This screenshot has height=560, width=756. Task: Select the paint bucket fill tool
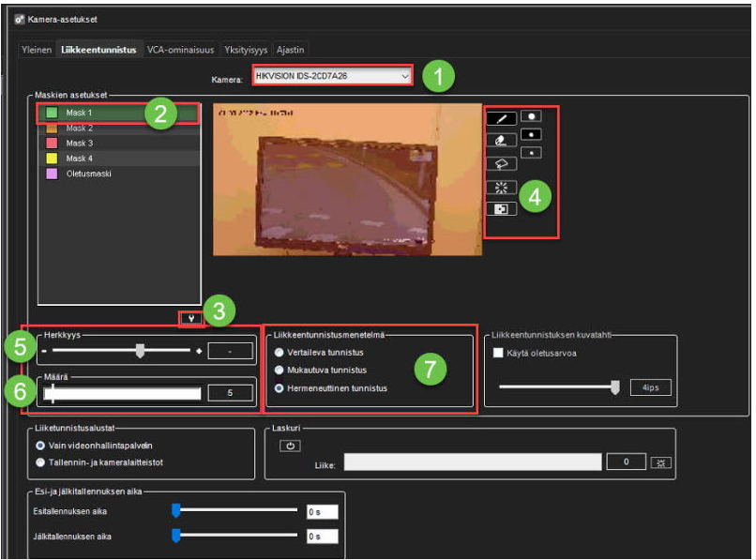pyautogui.click(x=501, y=163)
